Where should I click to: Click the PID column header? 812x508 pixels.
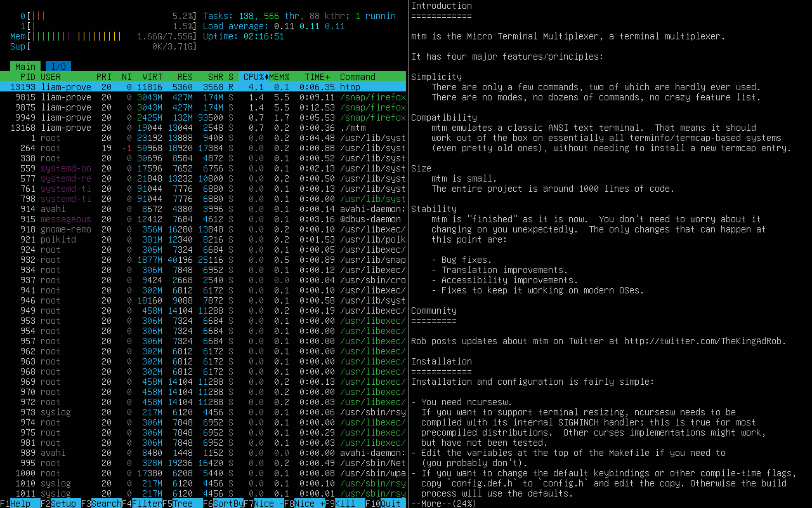(x=27, y=77)
